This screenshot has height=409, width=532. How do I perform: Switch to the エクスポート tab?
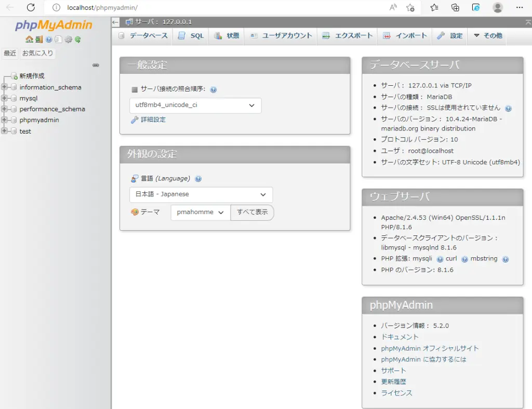(348, 36)
